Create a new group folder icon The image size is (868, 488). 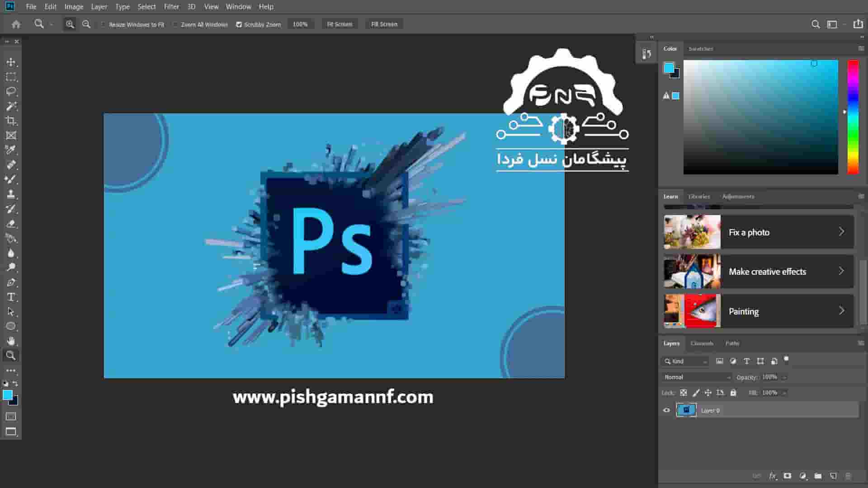(x=818, y=476)
